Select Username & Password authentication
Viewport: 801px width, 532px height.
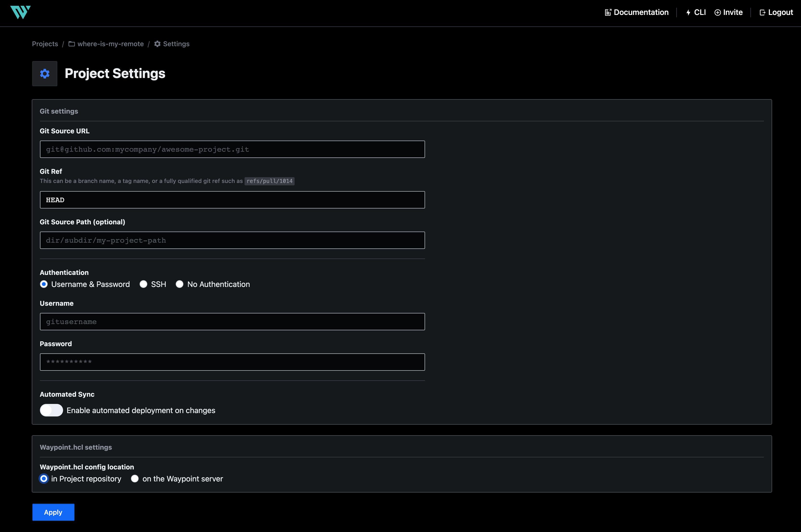pyautogui.click(x=44, y=284)
